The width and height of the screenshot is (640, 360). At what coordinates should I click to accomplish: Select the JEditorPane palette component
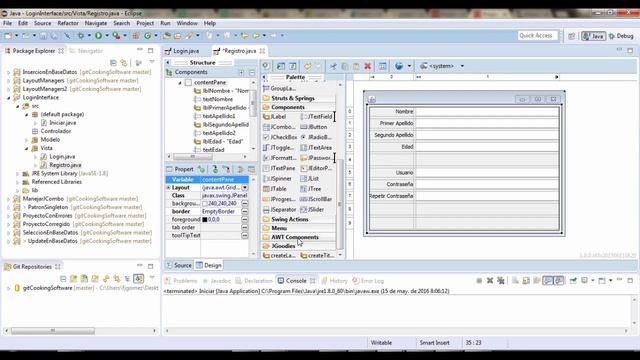pos(316,168)
